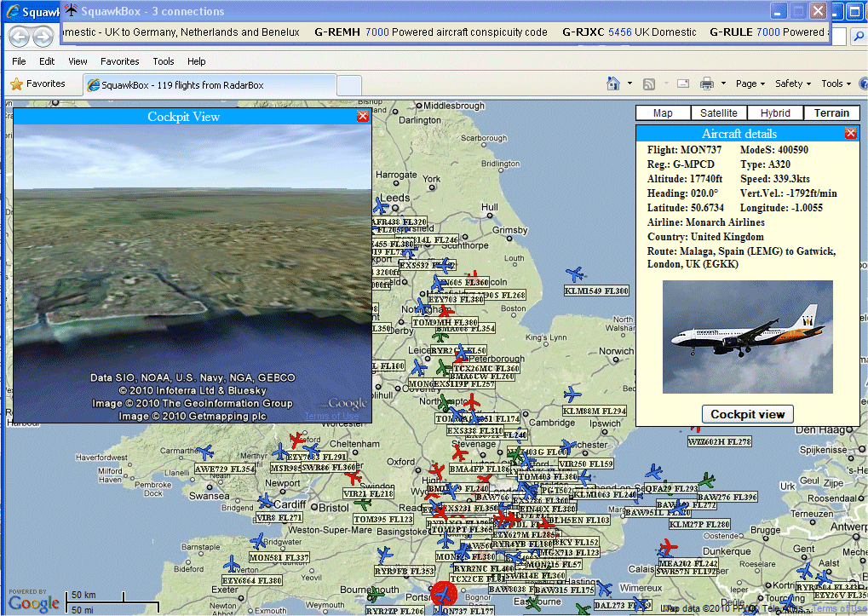Switch map to Map view

coord(664,113)
